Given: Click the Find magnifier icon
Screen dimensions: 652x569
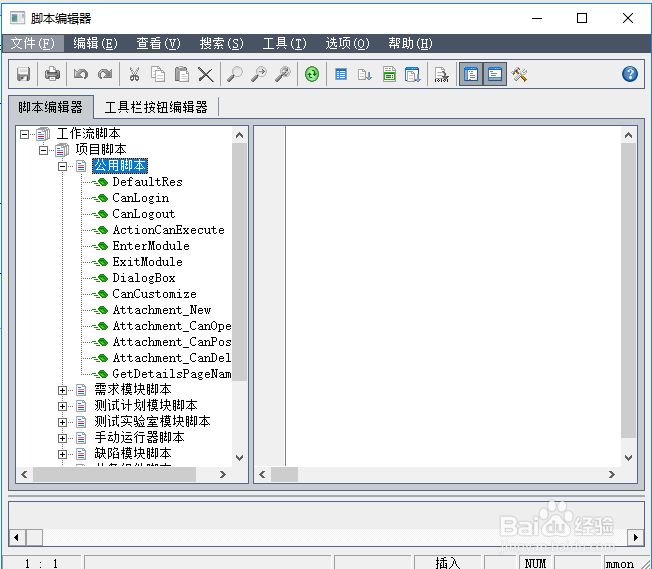Looking at the screenshot, I should pyautogui.click(x=235, y=74).
